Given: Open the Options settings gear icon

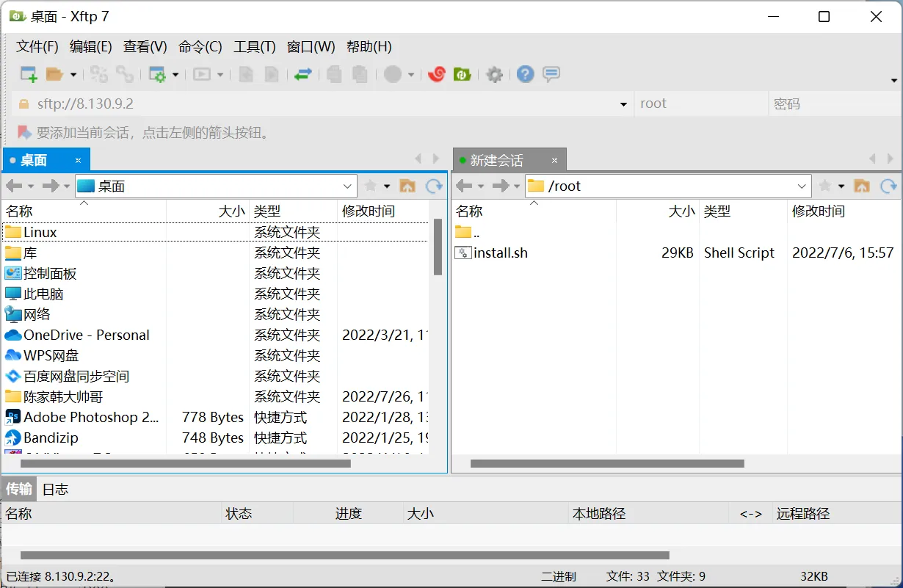Looking at the screenshot, I should click(x=494, y=74).
